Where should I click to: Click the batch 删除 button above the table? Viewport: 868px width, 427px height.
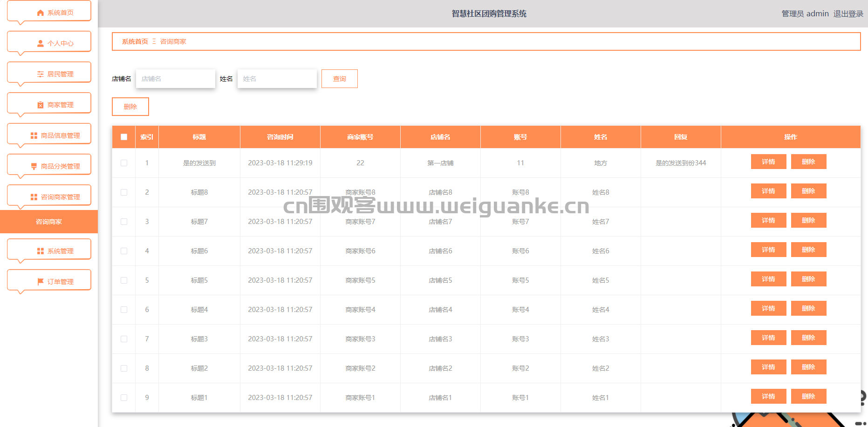[x=130, y=107]
